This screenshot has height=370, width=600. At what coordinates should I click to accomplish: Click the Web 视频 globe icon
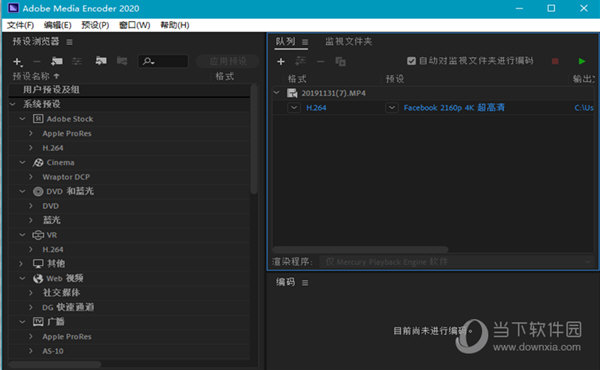coord(38,279)
